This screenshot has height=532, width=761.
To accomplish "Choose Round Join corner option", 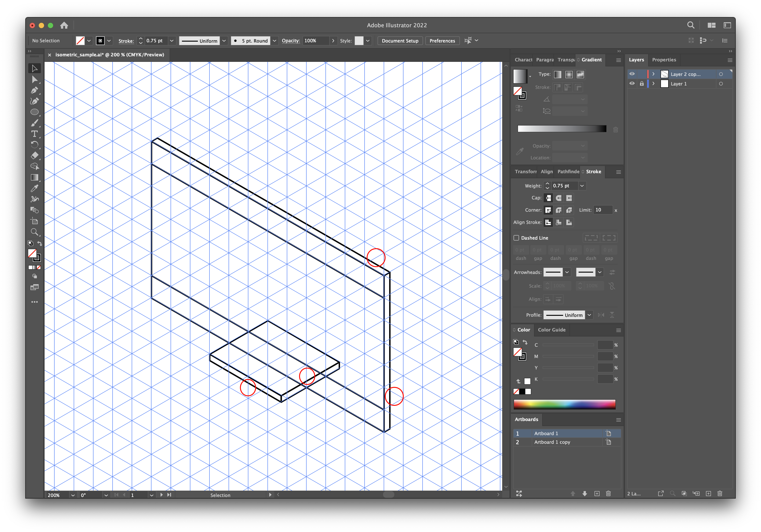I will coord(559,210).
